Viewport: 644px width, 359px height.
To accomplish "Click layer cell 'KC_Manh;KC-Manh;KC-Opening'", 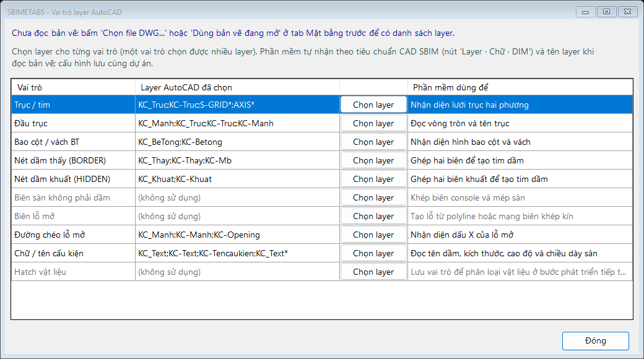I will click(x=237, y=235).
